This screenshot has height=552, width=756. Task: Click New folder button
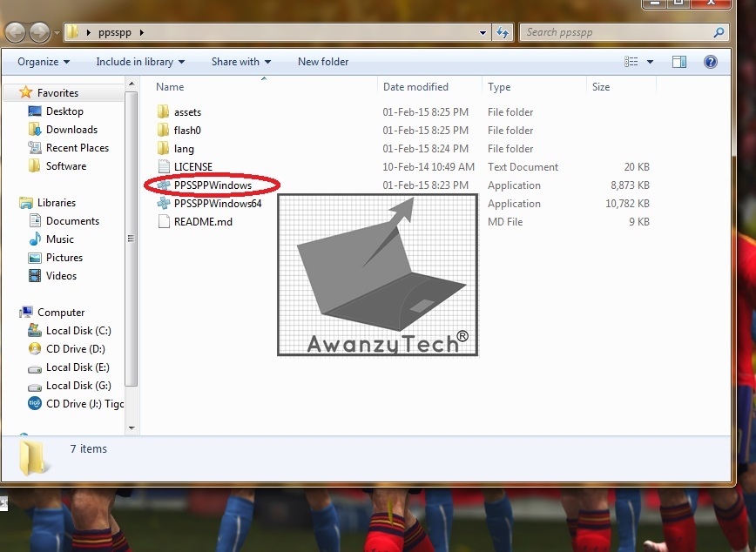pyautogui.click(x=323, y=62)
